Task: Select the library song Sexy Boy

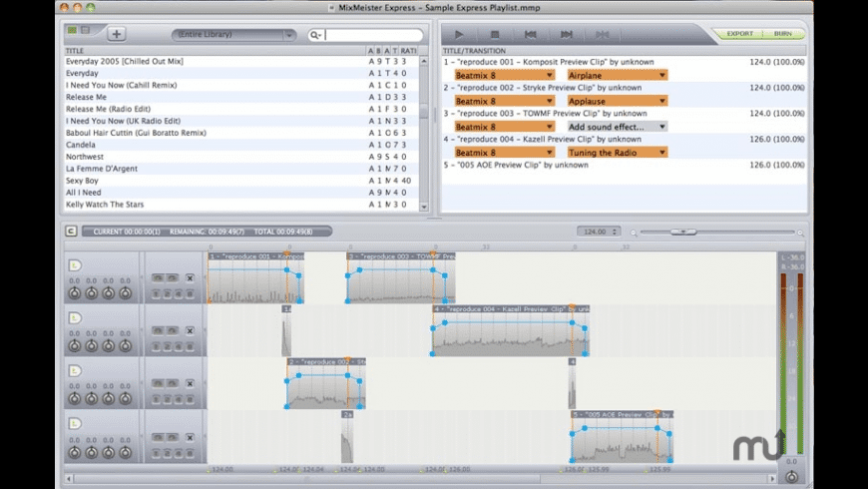Action: pyautogui.click(x=241, y=181)
